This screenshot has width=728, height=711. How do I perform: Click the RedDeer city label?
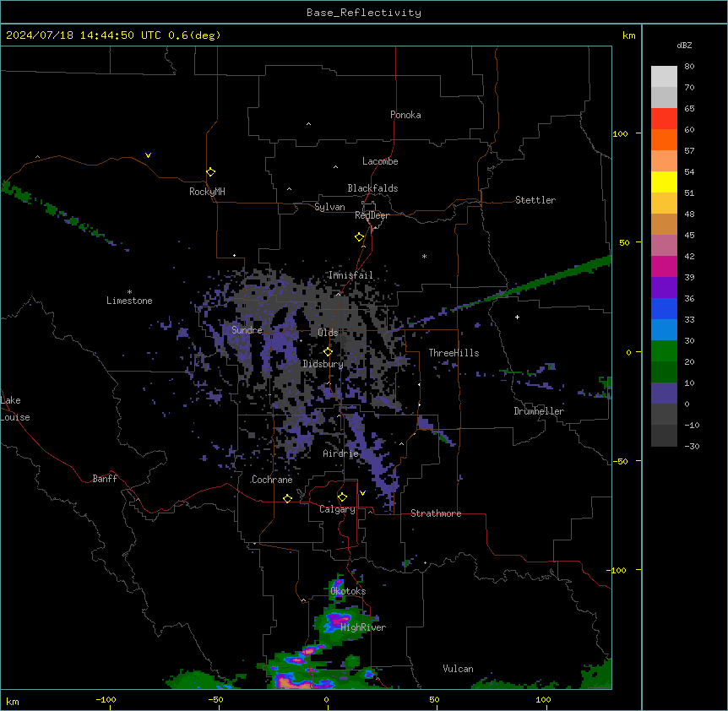[x=372, y=215]
